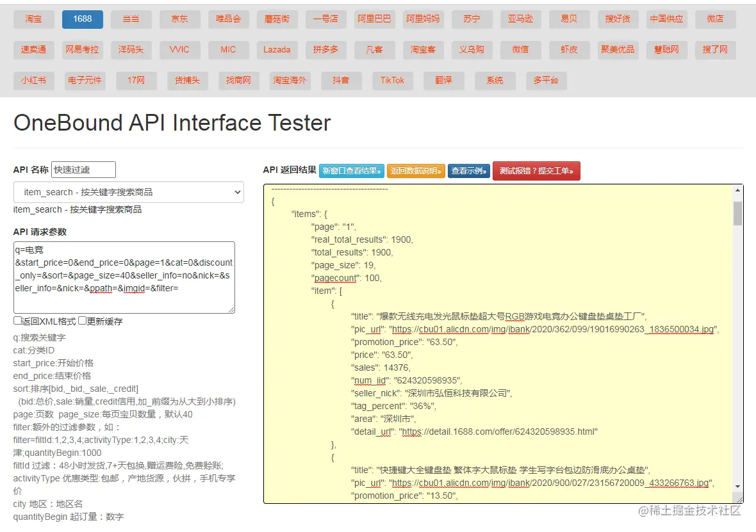Open the 当当 platform tab
The image size is (756, 532).
(131, 19)
